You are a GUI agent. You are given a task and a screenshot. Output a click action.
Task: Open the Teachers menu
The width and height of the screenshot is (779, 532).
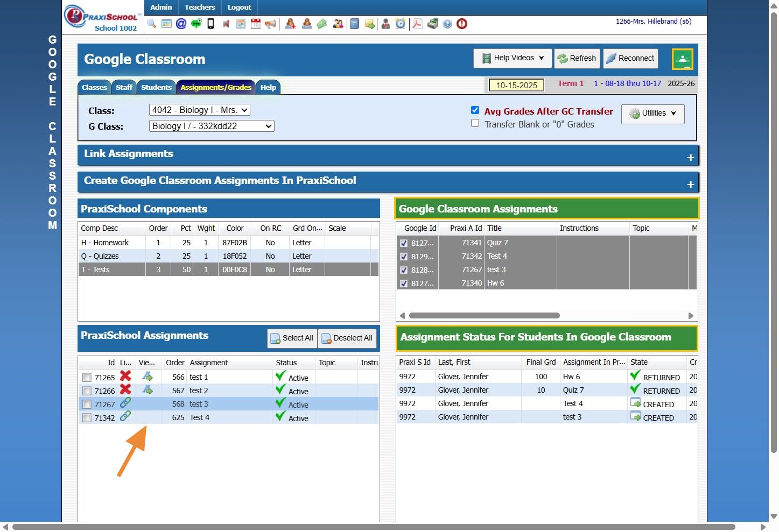(200, 7)
